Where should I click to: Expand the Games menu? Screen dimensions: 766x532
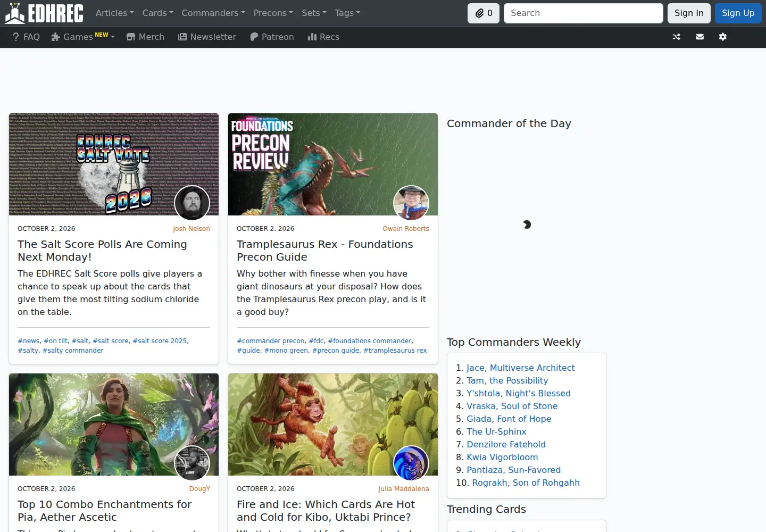(83, 37)
